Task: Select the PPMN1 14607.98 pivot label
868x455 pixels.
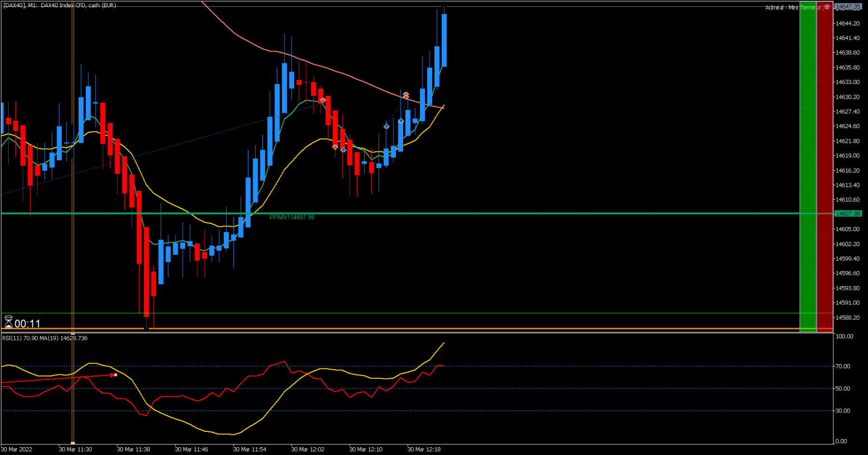Action: (292, 217)
